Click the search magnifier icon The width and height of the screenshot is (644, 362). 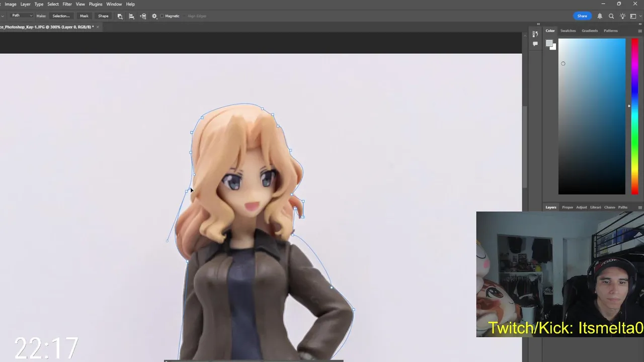point(611,16)
